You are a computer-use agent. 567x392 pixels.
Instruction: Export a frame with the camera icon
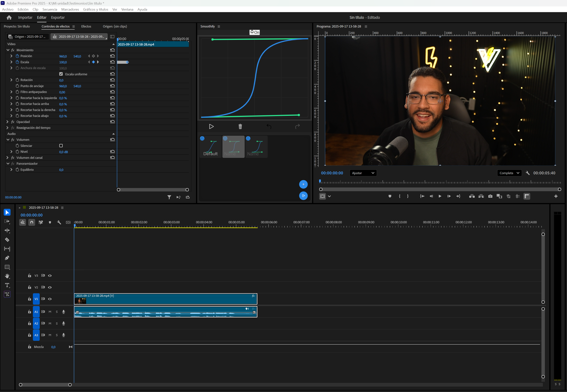coord(490,196)
